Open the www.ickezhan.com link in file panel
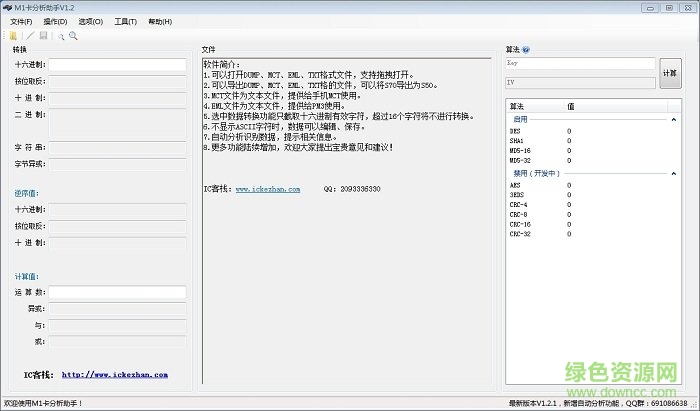This screenshot has height=411, width=700. click(268, 188)
